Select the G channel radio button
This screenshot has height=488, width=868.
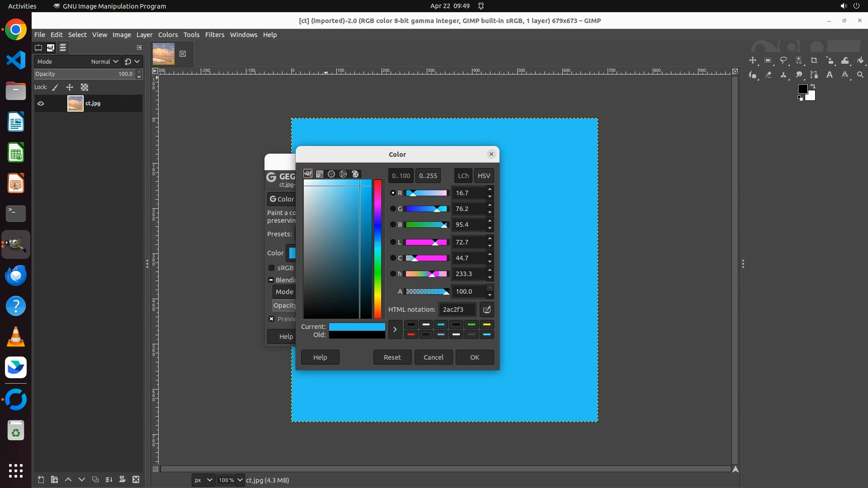point(393,209)
